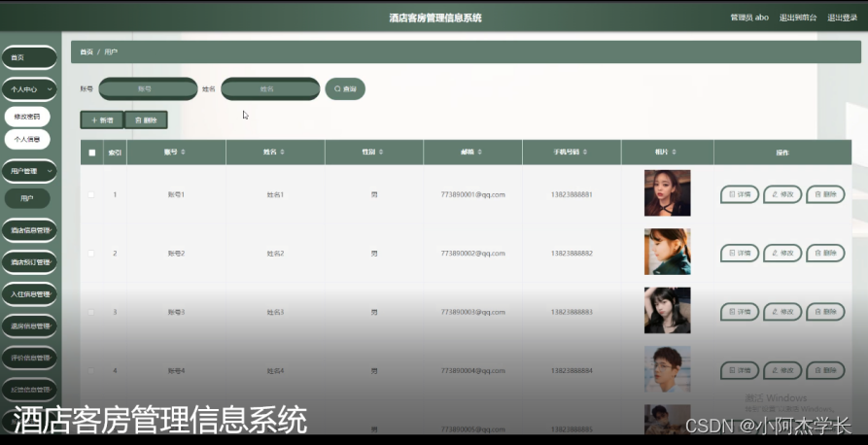The image size is (868, 445).
Task: Expand the 反馈信息管理 sidebar menu
Action: point(29,390)
